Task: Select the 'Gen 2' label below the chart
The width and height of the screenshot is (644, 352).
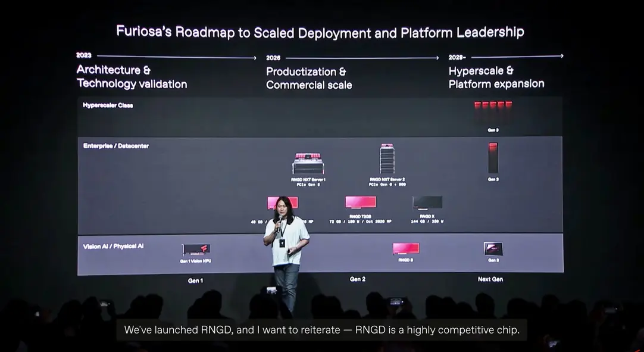Action: pos(357,279)
